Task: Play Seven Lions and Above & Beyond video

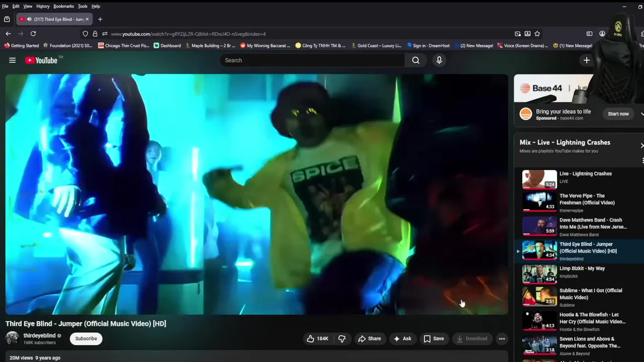Action: pyautogui.click(x=579, y=345)
